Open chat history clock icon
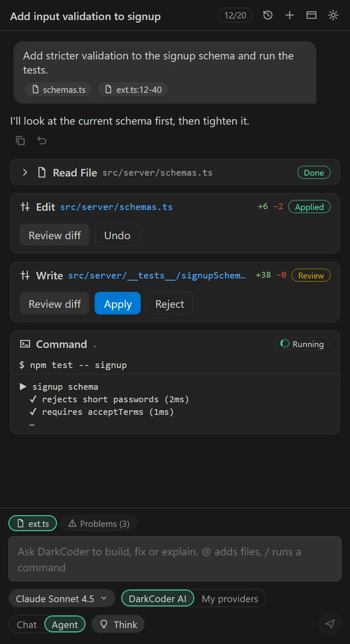350x644 pixels. [268, 15]
